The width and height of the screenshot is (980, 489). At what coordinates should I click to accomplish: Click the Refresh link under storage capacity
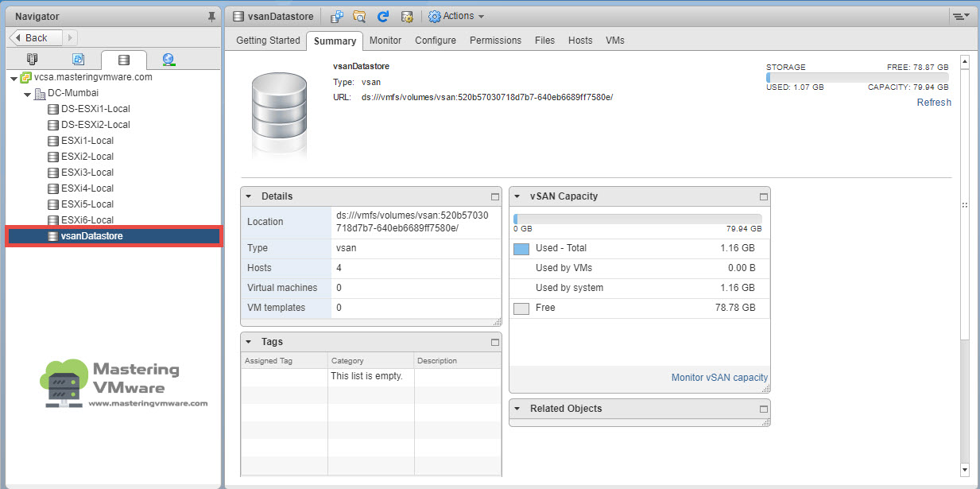934,103
